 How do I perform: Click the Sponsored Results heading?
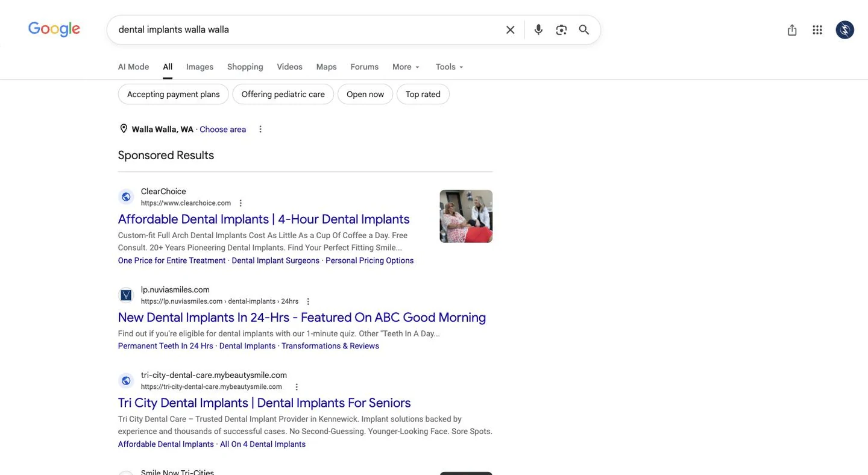166,156
